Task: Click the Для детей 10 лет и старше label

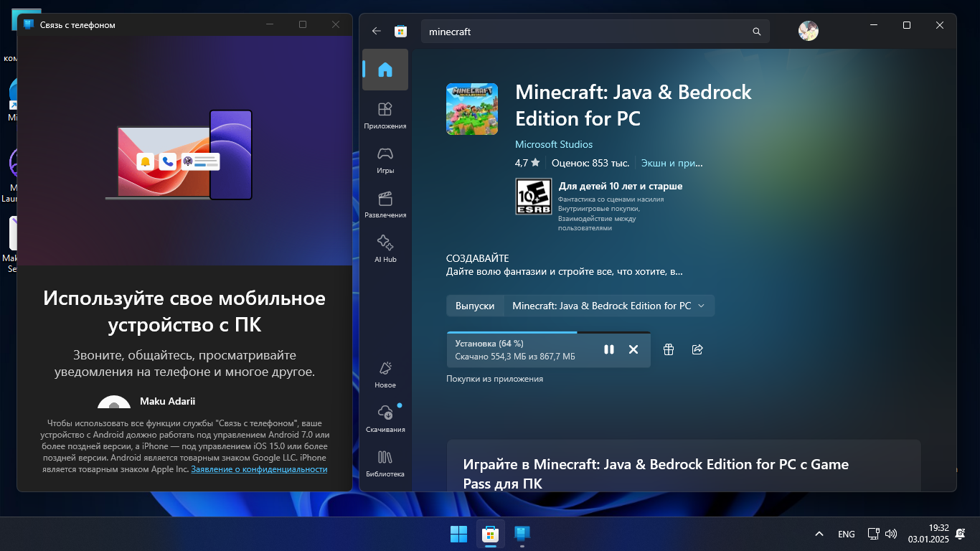Action: coord(621,186)
